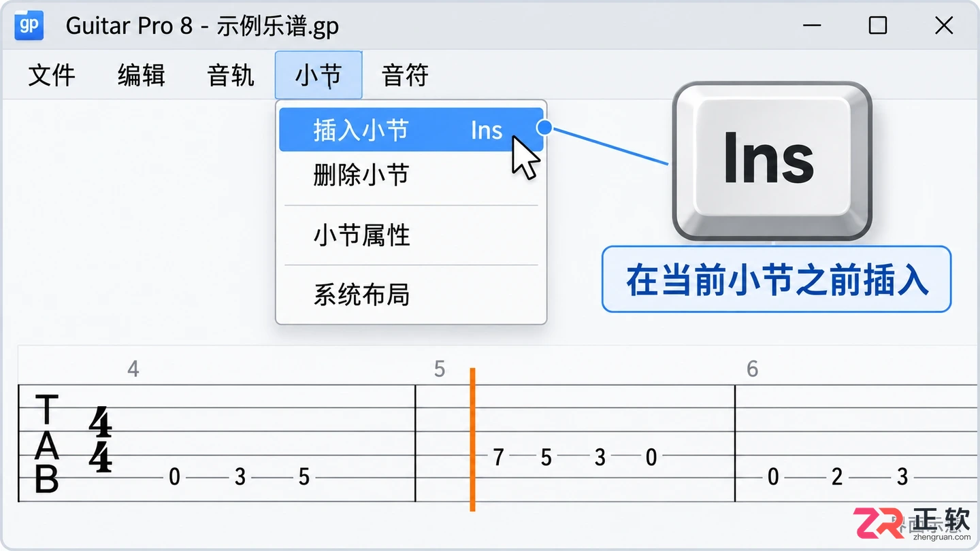Select fret 3 note in measure 5
The width and height of the screenshot is (980, 551).
pos(600,458)
